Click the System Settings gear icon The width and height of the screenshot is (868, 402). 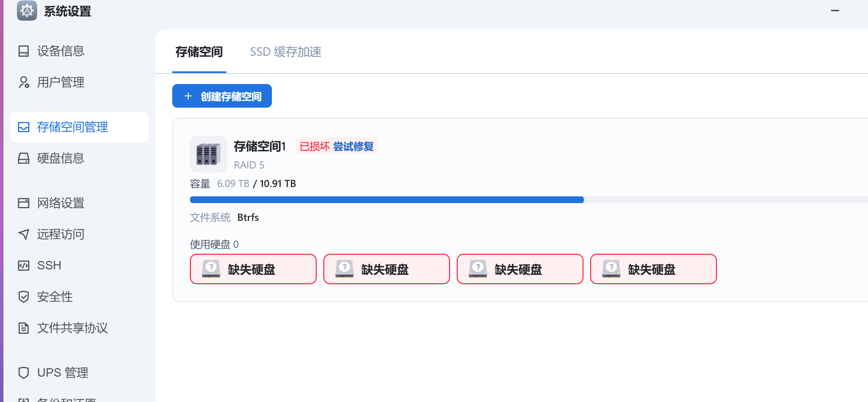(x=27, y=11)
